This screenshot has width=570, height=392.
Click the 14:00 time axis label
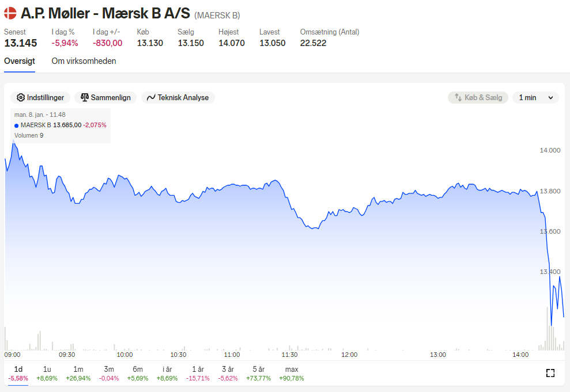pyautogui.click(x=520, y=355)
